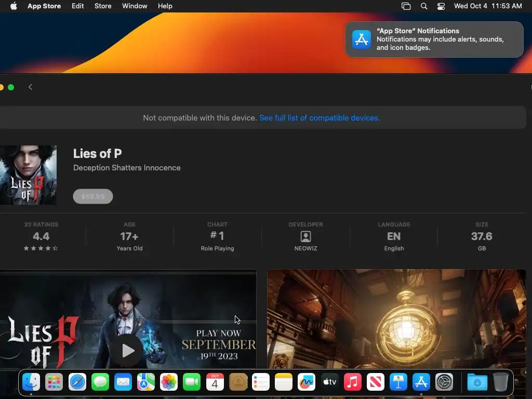Open See full list of compatible devices

320,118
